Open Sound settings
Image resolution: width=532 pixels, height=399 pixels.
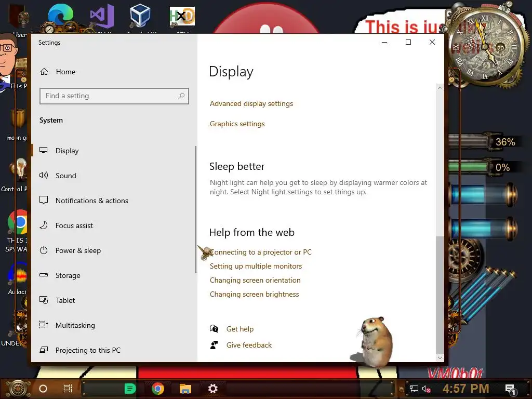click(x=114, y=176)
